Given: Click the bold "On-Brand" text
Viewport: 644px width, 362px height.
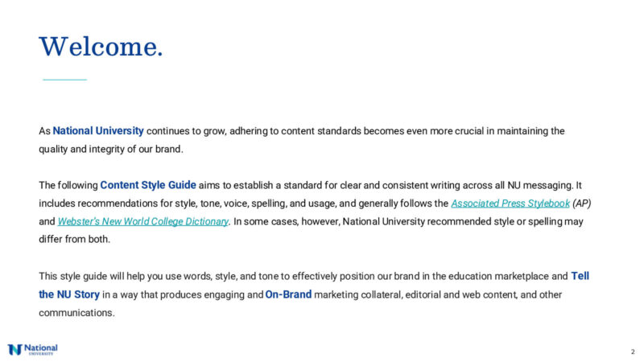Looking at the screenshot, I should coord(288,294).
